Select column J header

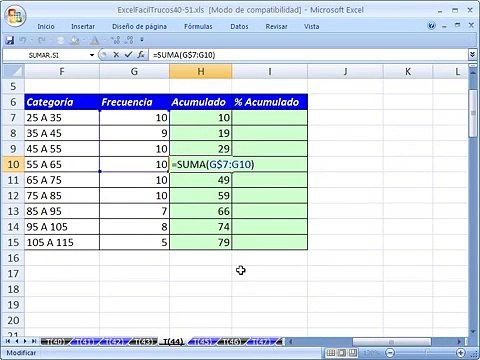pos(345,71)
